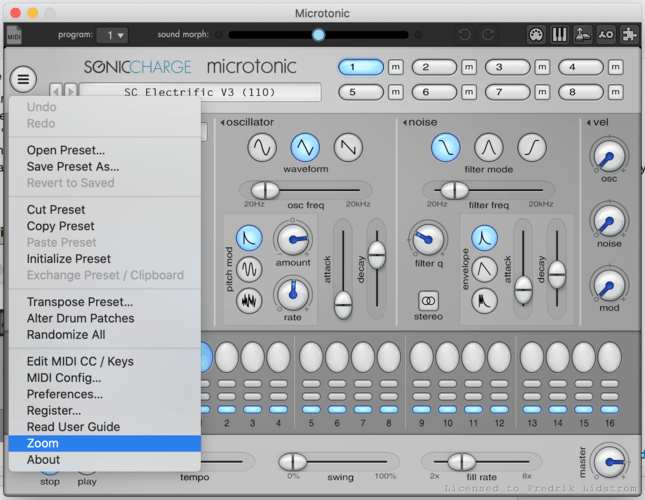The width and height of the screenshot is (645, 500).
Task: Open the puzzle piece plugin icon
Action: coord(629,35)
